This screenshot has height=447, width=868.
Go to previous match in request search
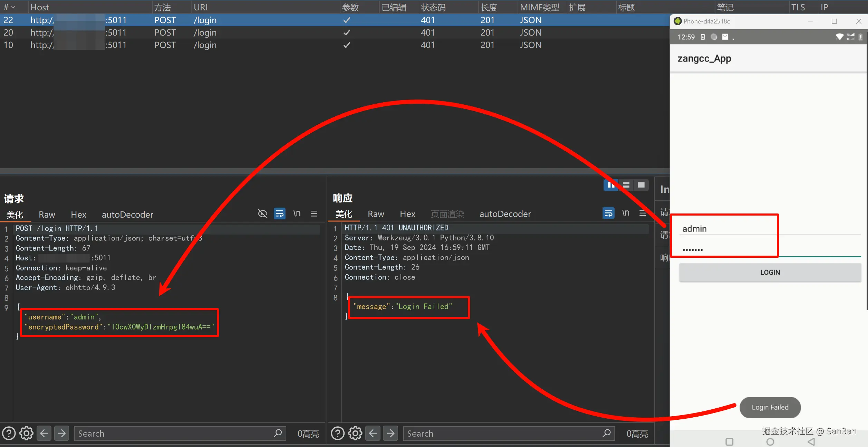pos(44,433)
